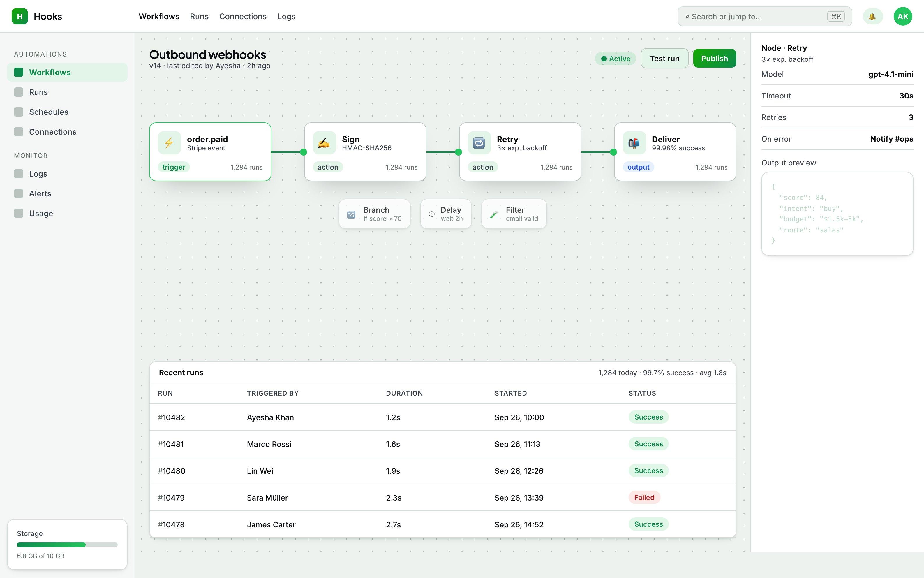The height and width of the screenshot is (578, 924).
Task: Click the shuffle icon on Branch chip
Action: [351, 214]
